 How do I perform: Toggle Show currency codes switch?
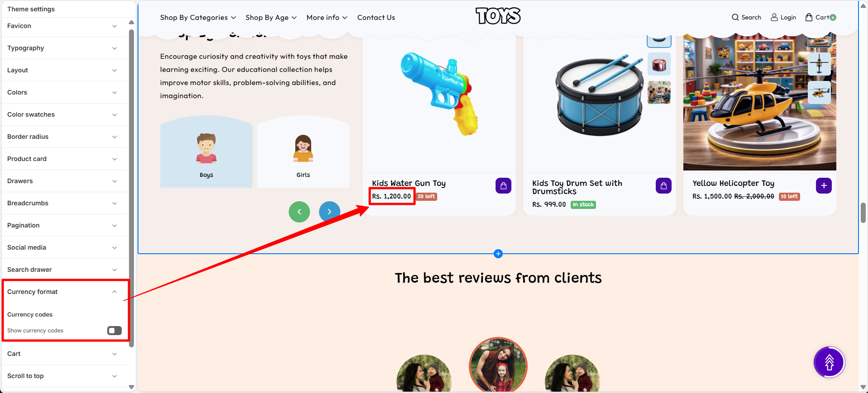(114, 331)
